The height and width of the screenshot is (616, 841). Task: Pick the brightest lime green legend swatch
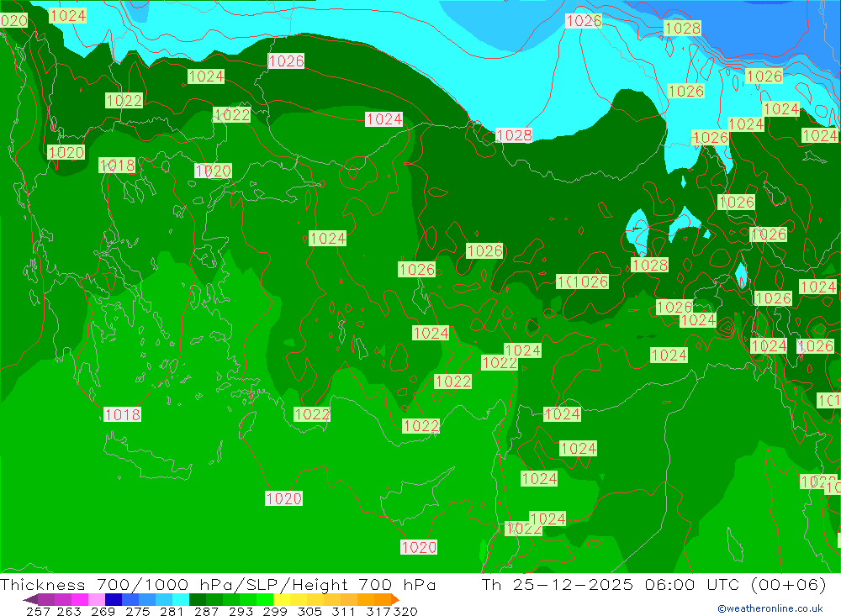click(265, 599)
